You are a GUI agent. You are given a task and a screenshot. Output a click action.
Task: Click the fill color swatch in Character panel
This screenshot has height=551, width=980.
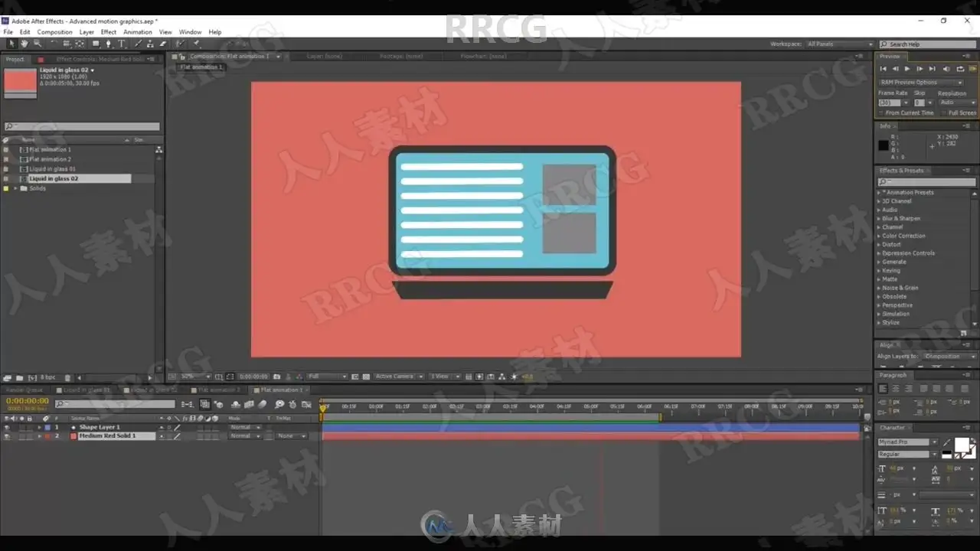click(961, 445)
